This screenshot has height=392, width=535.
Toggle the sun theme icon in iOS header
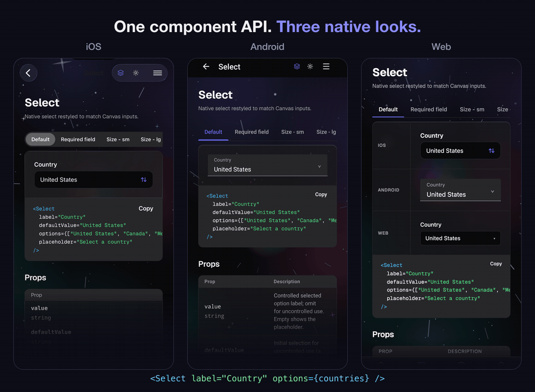coord(136,73)
